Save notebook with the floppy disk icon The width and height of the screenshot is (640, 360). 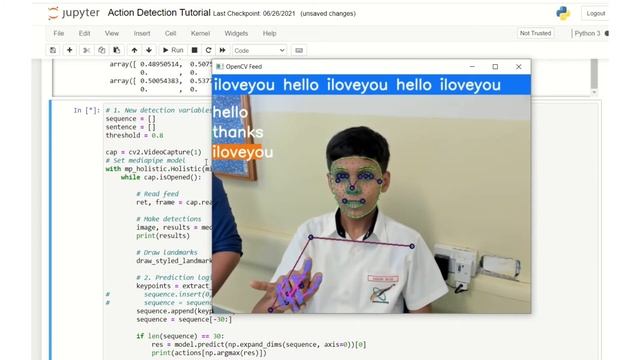pos(53,50)
